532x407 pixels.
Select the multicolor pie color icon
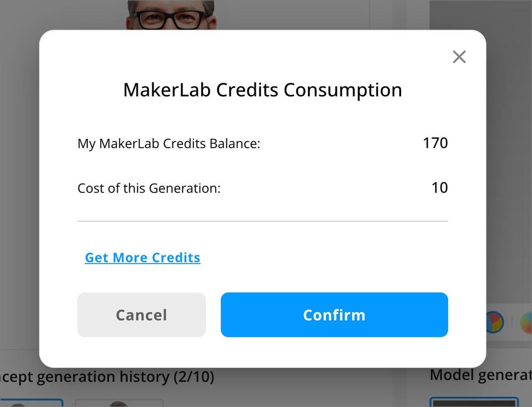coord(495,322)
